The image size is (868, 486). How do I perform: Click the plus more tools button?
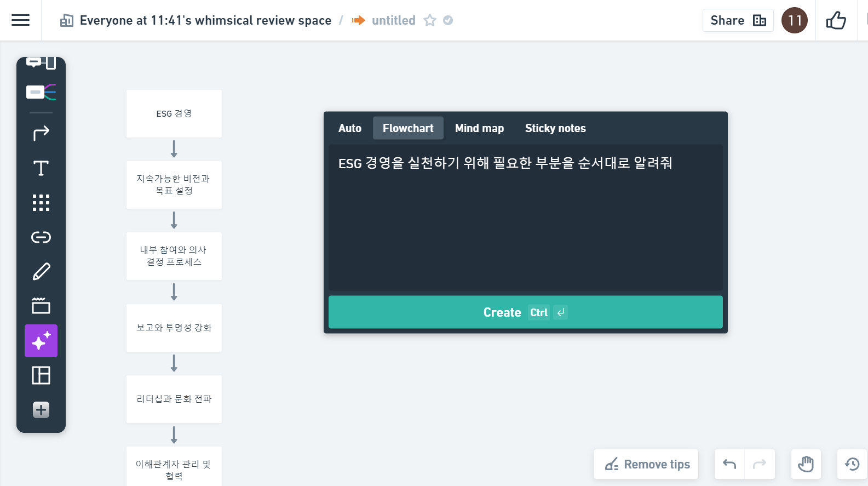[x=41, y=410]
